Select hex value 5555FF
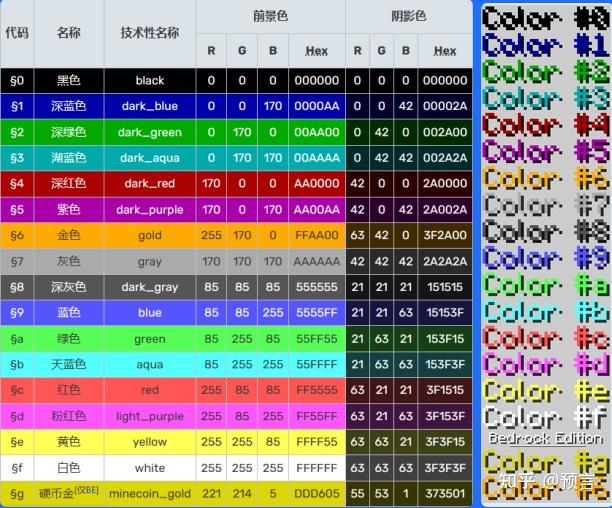This screenshot has width=612, height=508. pos(317,313)
